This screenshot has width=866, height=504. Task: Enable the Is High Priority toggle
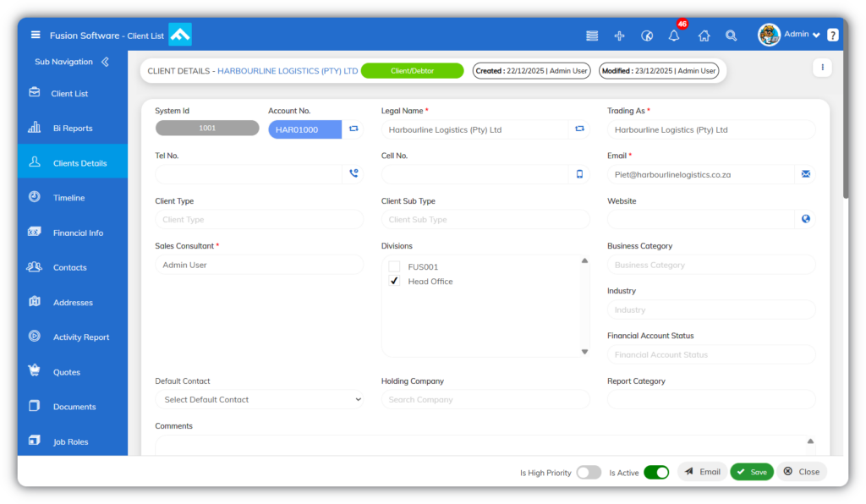pos(589,473)
